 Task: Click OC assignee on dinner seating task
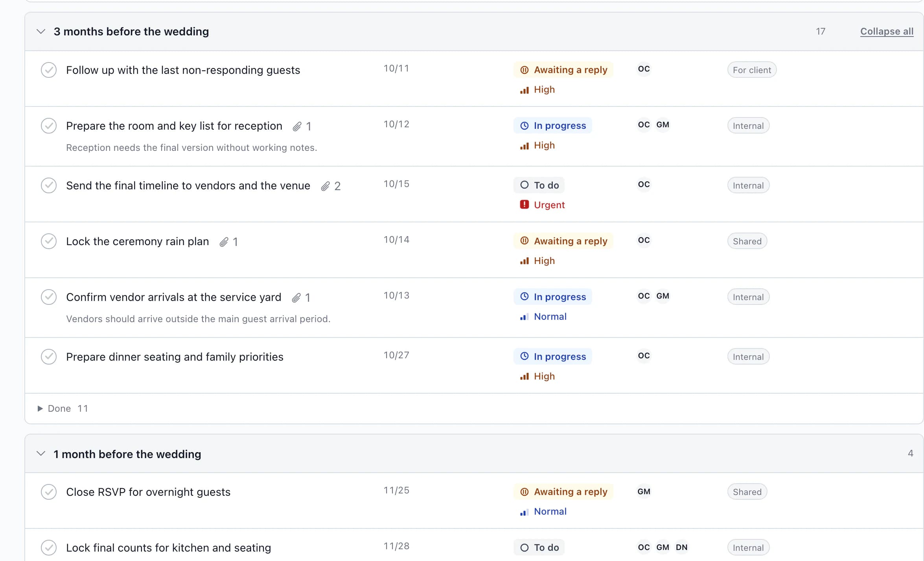coord(644,356)
